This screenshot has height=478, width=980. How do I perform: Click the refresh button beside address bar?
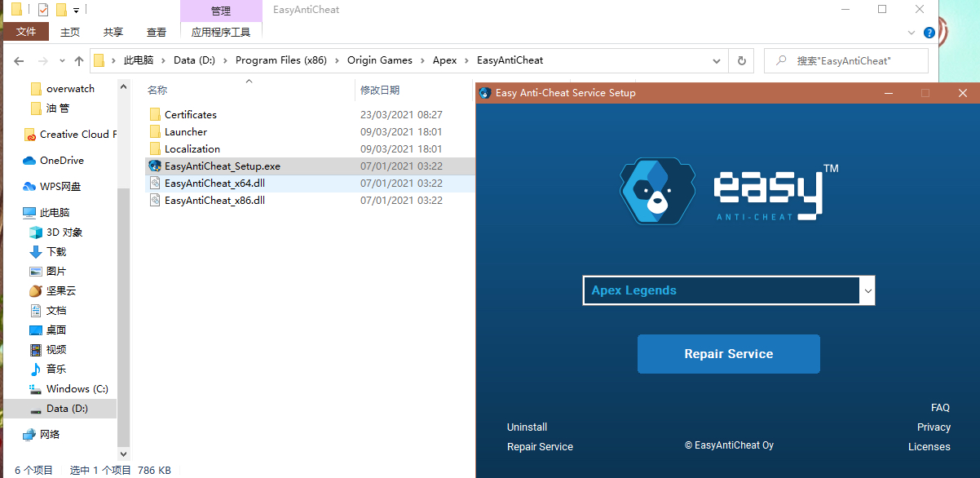pos(741,60)
